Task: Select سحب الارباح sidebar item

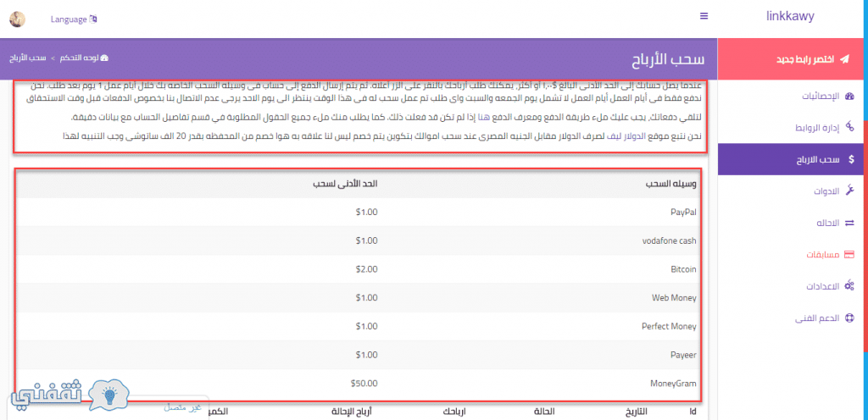Action: pyautogui.click(x=793, y=160)
